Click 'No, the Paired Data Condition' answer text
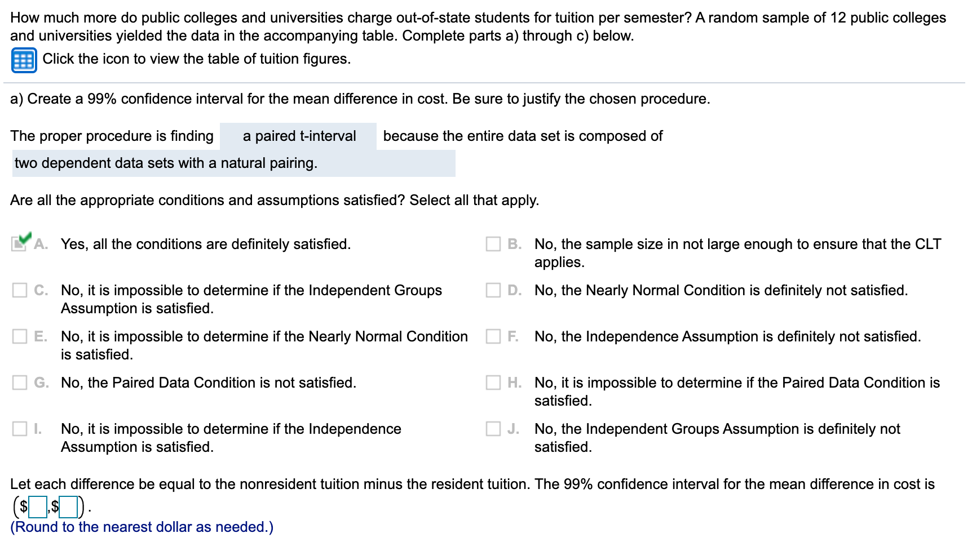Viewport: 972px width, 560px height. click(x=208, y=383)
